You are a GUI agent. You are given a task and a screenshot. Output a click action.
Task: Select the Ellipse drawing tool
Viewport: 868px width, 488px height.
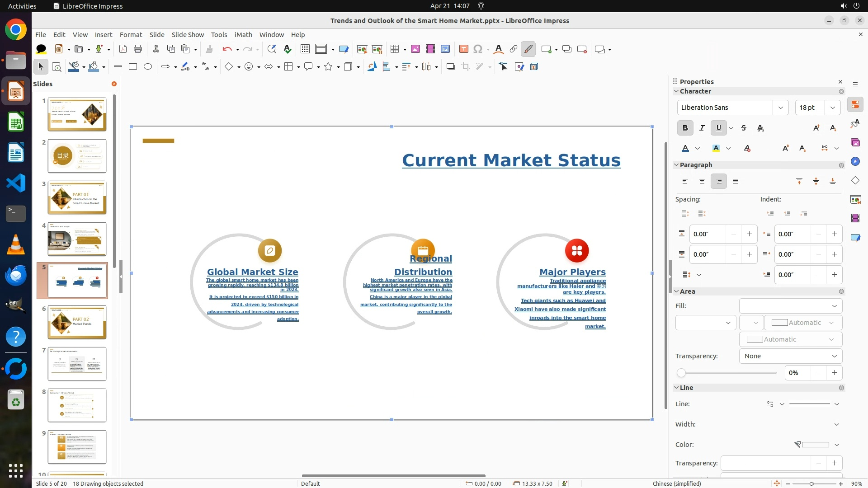148,67
